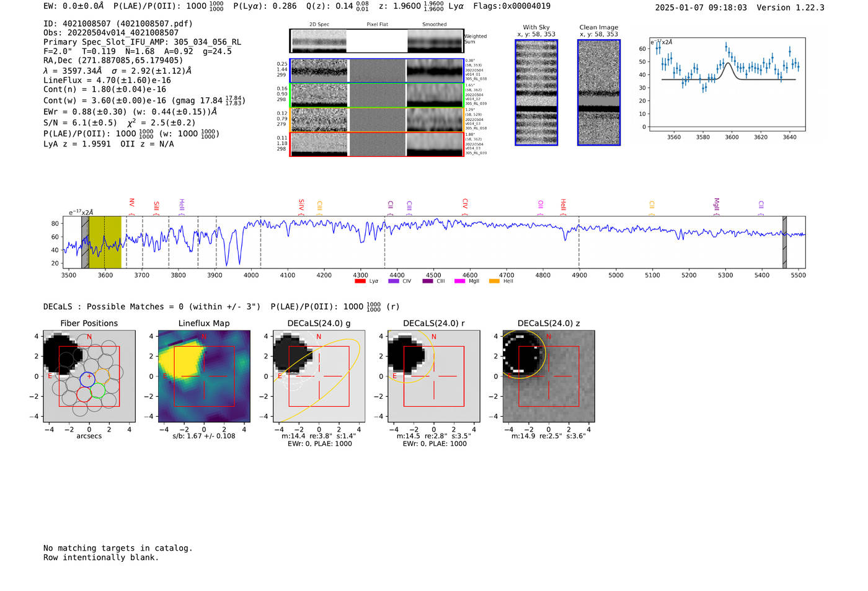
Task: Click the P(Lyα): 0.286 header value
Action: tap(265, 6)
